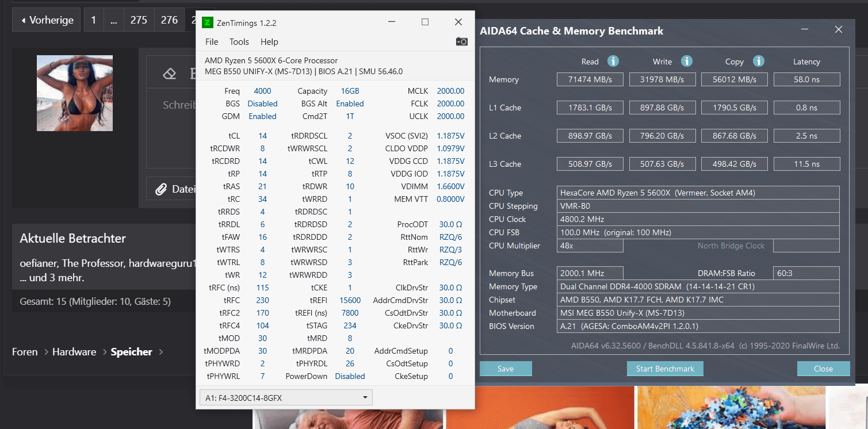Viewport: 868px width, 429px height.
Task: Open File menu in ZenTimings
Action: (x=212, y=41)
